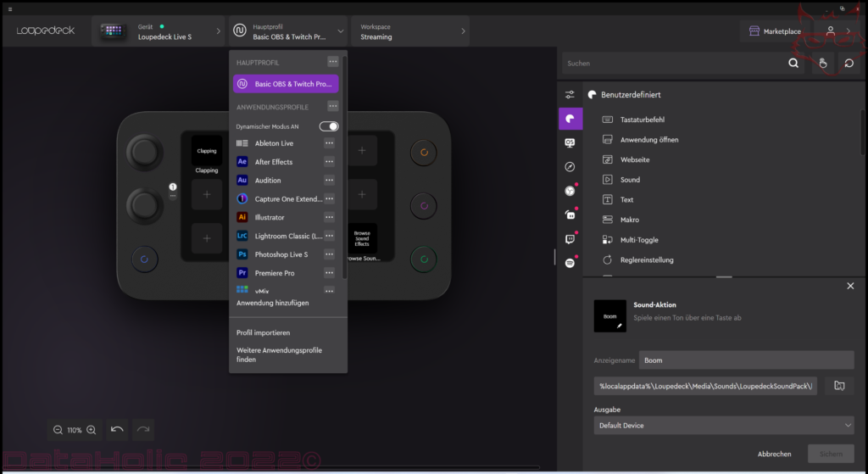Image resolution: width=868 pixels, height=474 pixels.
Task: Choose the Multi-Toggle action
Action: 639,240
